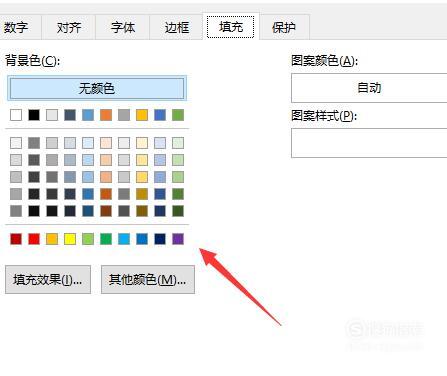Pick the gold swatch in the top theme row
Image resolution: width=447 pixels, height=376 pixels.
coord(142,115)
